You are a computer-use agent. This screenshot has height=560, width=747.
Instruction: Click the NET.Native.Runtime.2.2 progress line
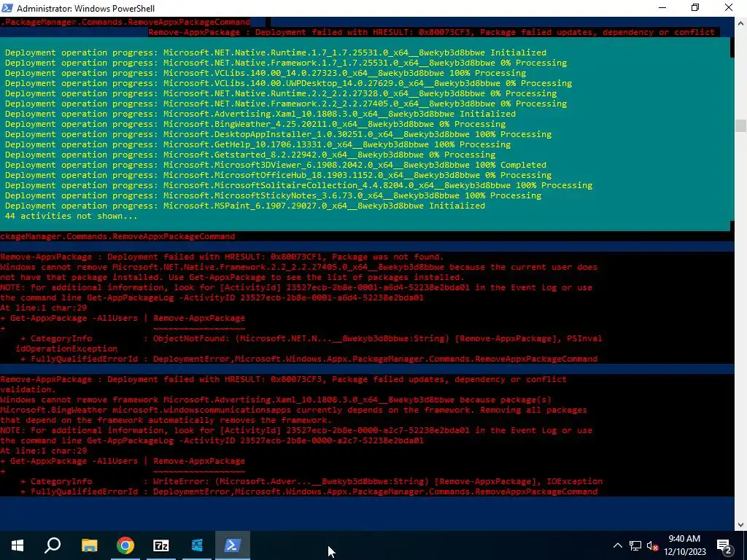(x=281, y=93)
